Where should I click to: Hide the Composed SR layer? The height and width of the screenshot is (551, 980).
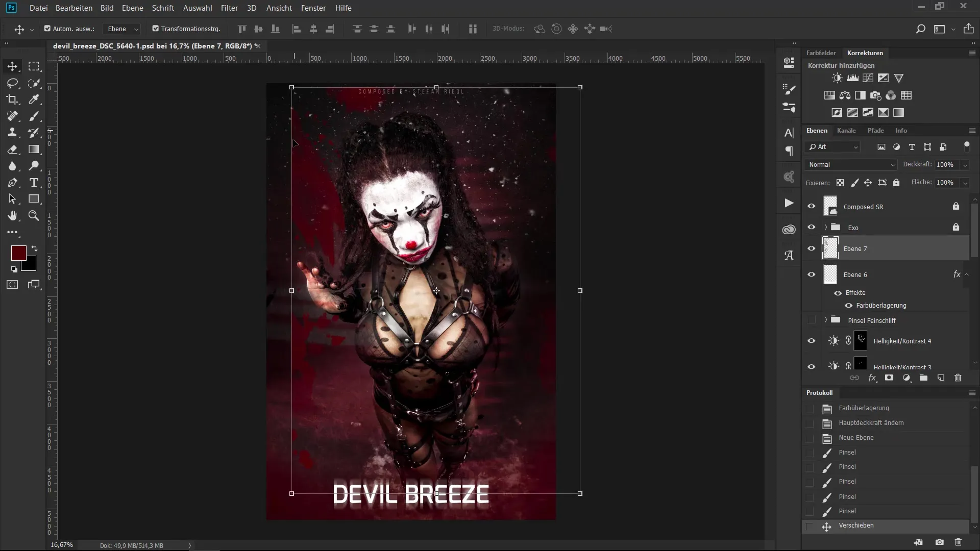[811, 207]
